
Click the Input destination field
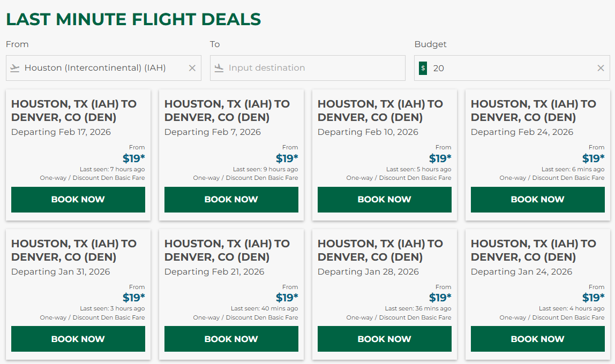coord(307,67)
